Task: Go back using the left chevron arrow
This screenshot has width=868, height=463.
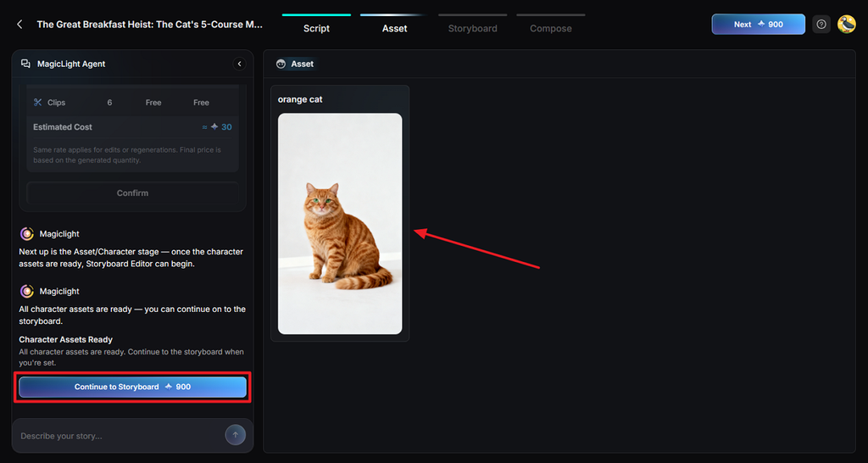Action: [20, 25]
